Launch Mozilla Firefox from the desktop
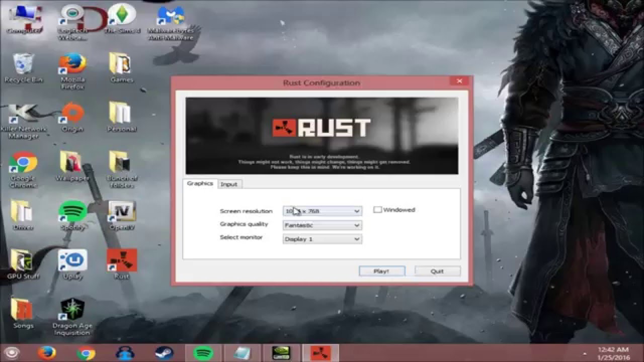This screenshot has height=362, width=644. [73, 70]
